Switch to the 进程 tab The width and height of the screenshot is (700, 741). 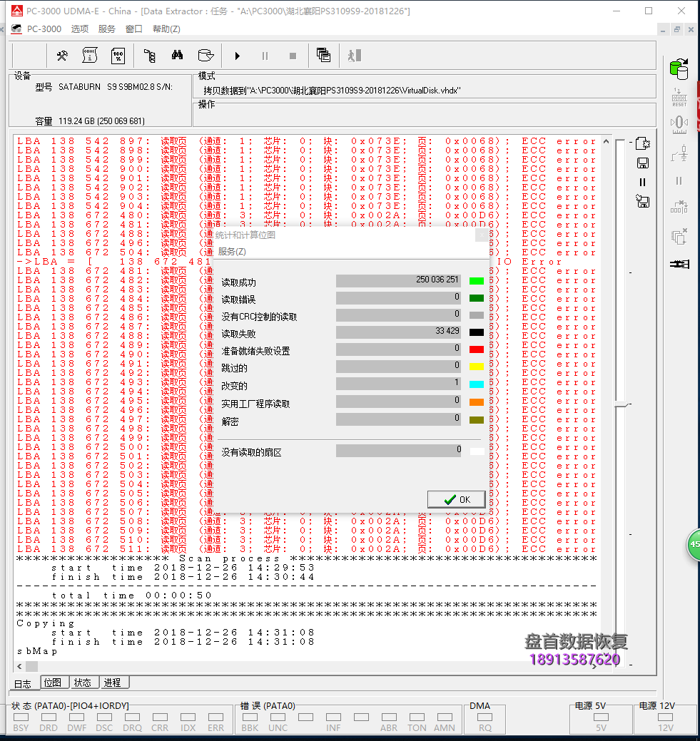pos(113,682)
